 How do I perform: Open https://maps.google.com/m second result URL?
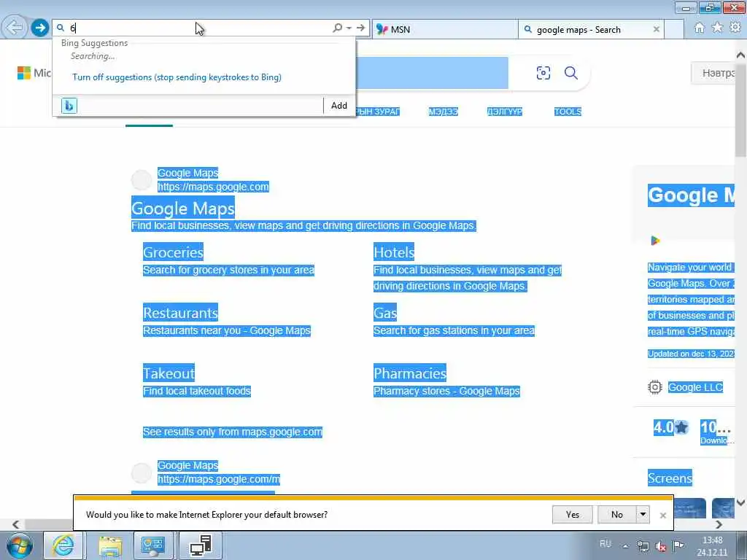click(219, 479)
